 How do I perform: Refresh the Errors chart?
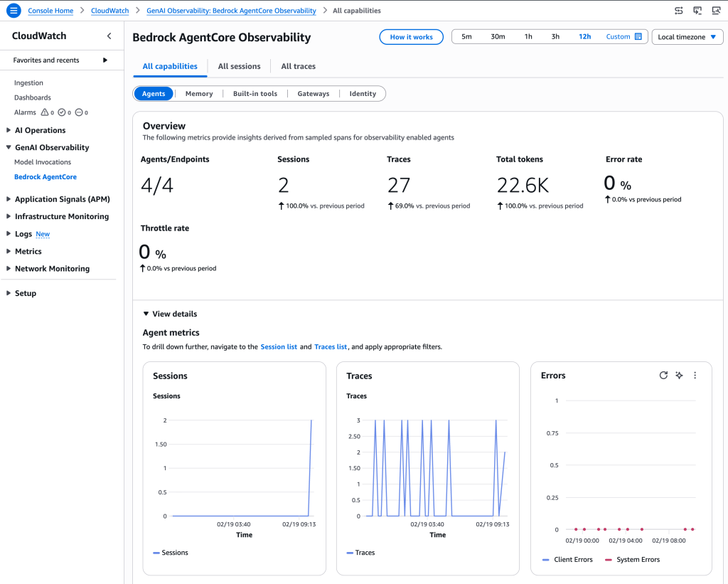(x=663, y=376)
